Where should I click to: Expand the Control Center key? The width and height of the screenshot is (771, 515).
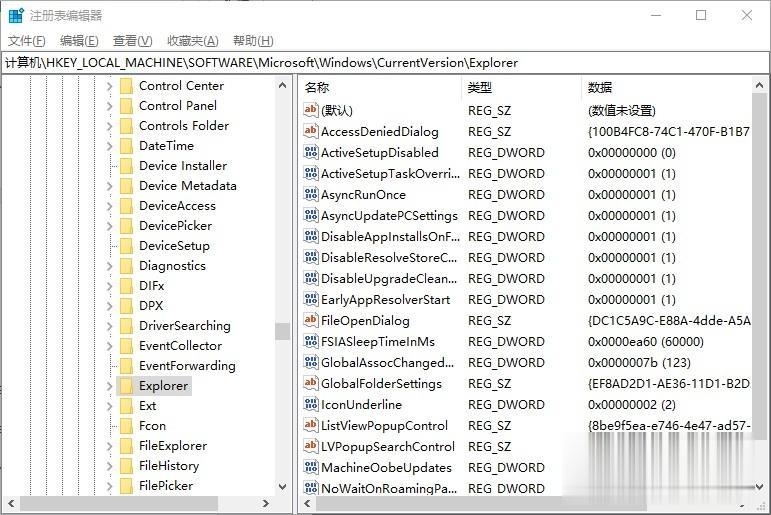point(109,86)
